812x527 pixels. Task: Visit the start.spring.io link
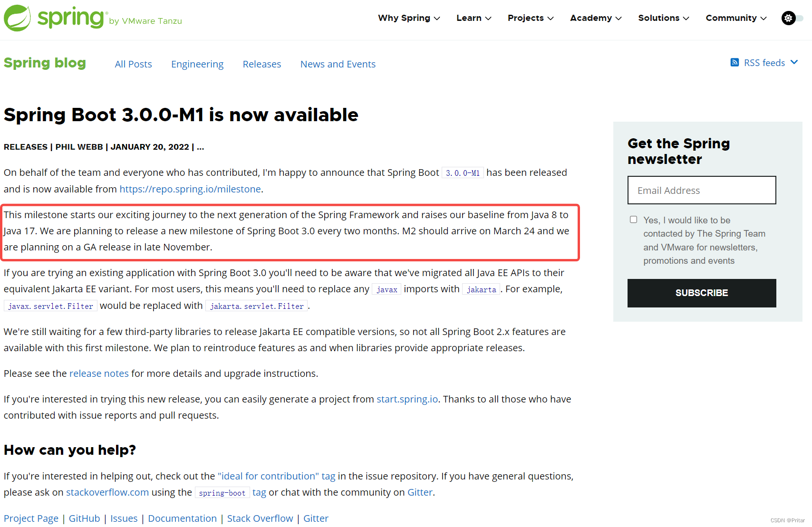[407, 399]
